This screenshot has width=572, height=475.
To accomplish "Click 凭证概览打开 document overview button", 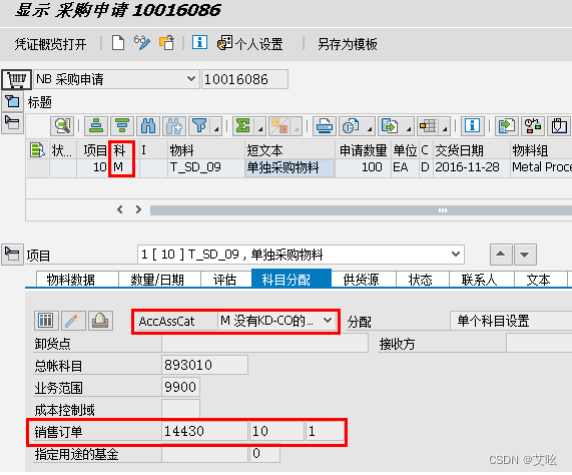I will [x=50, y=45].
